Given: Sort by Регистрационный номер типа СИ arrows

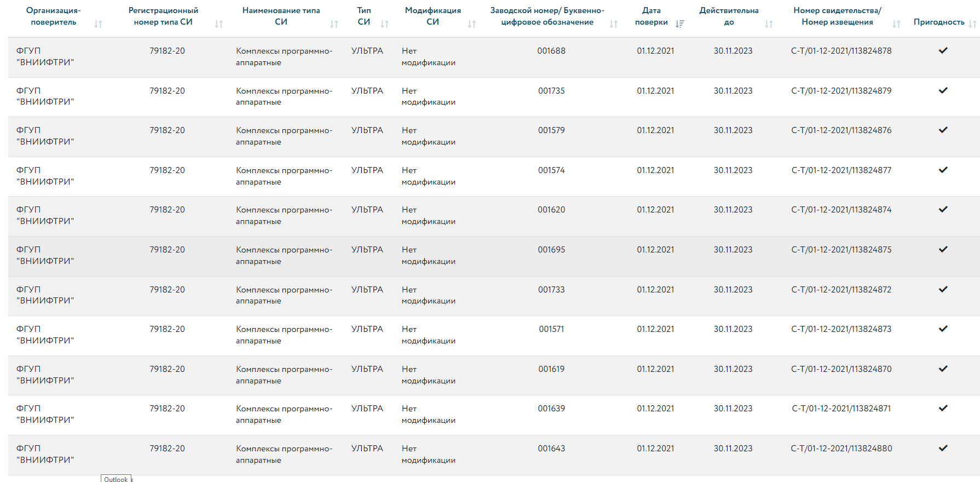Looking at the screenshot, I should [x=219, y=24].
